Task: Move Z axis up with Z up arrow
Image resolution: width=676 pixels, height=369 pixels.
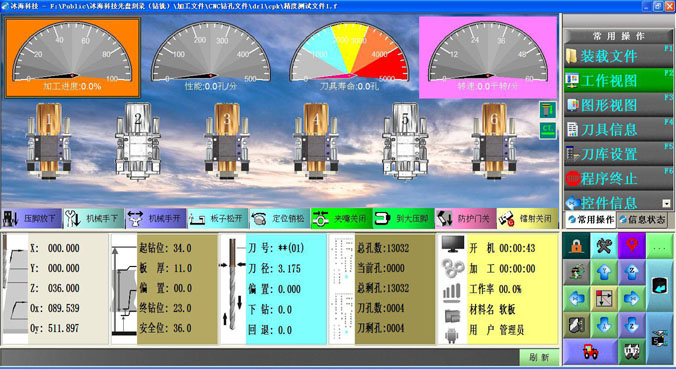Action: pos(632,272)
